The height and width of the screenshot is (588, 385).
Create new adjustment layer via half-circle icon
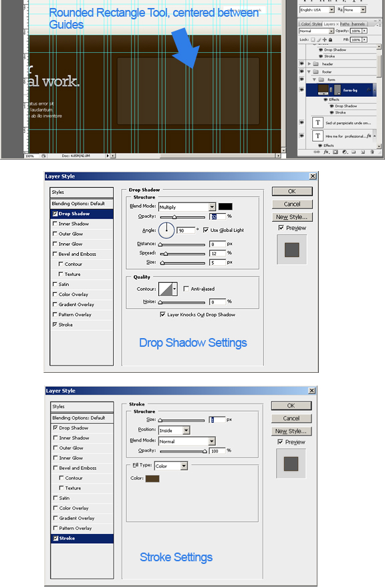345,152
